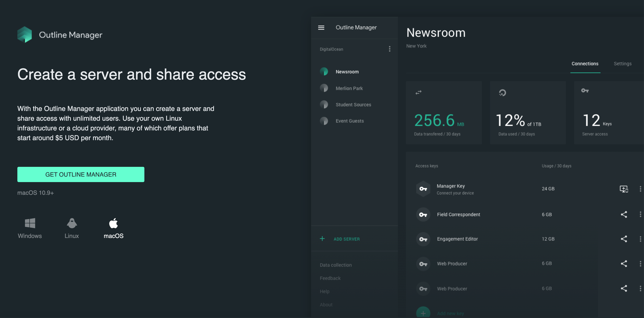Click the Engagement Editor key name
Image resolution: width=644 pixels, height=318 pixels.
tap(457, 239)
